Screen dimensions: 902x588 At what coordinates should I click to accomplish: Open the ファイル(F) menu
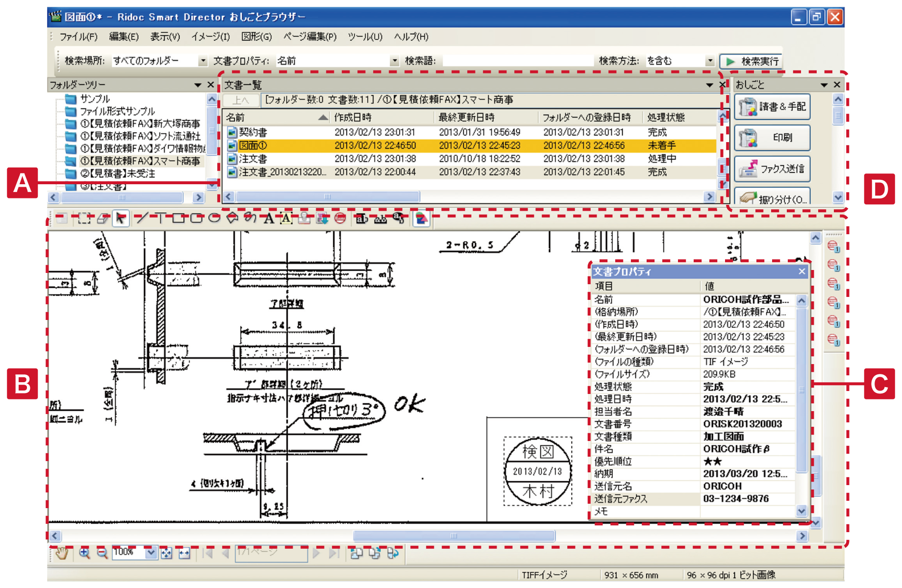78,37
